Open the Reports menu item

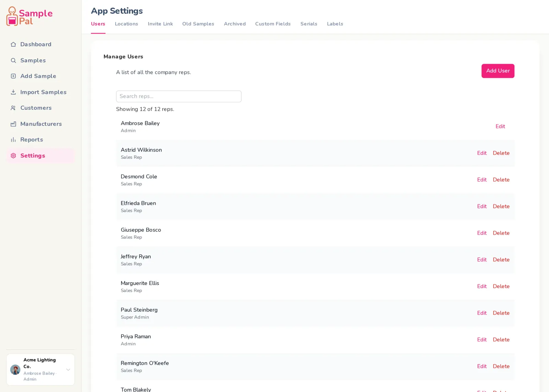tap(40, 140)
